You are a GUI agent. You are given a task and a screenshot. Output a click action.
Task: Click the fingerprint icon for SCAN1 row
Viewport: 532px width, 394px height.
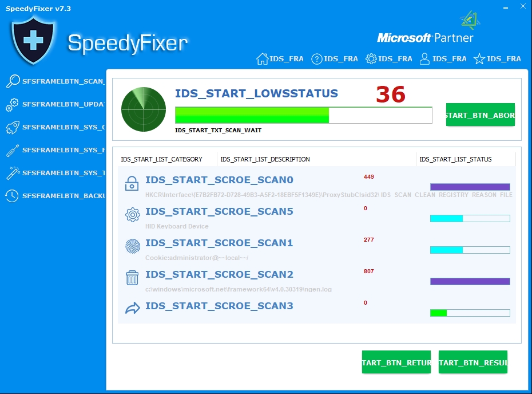132,246
